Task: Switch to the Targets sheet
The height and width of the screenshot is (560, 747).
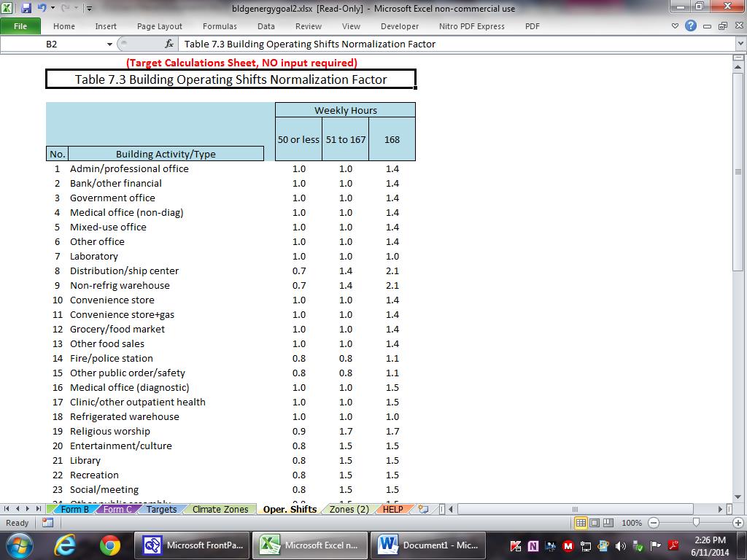Action: tap(161, 509)
